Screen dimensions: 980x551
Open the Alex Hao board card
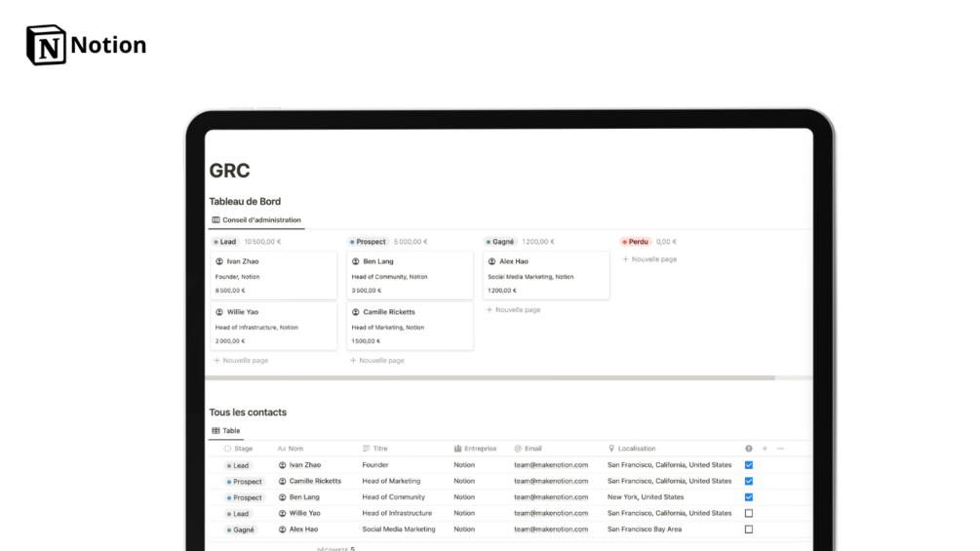pos(546,275)
